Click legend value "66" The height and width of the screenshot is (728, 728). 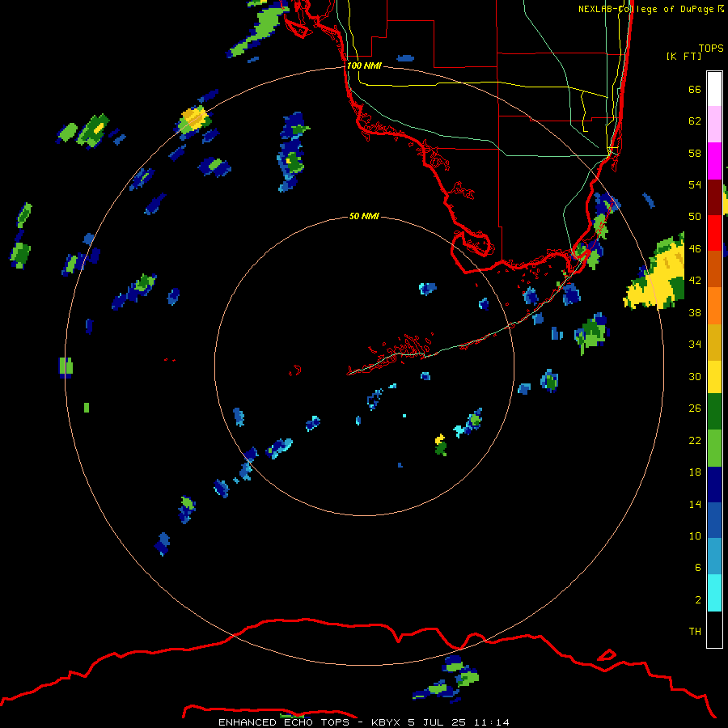tap(695, 90)
